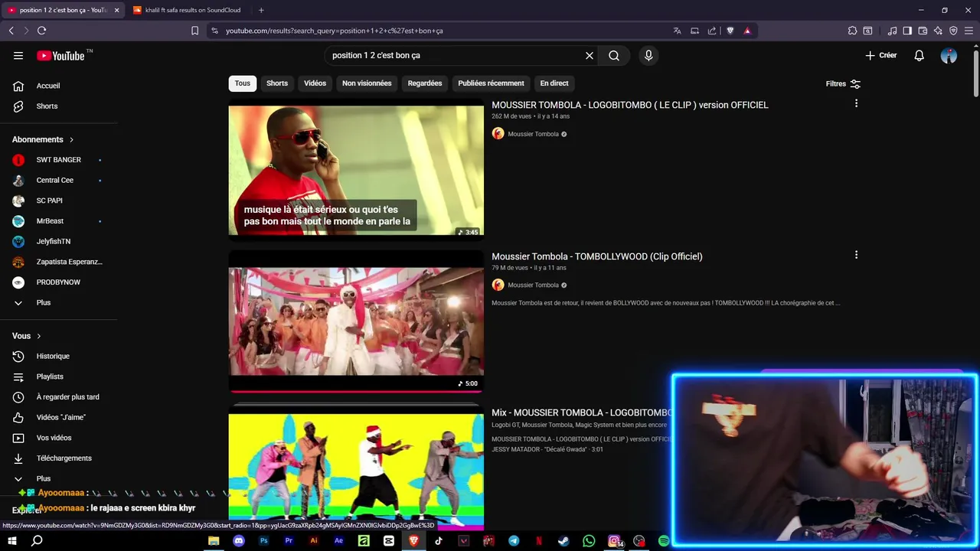Open the LOGOBITOMBO mix thumbnail
Screen dimensions: 980x551
point(356,467)
